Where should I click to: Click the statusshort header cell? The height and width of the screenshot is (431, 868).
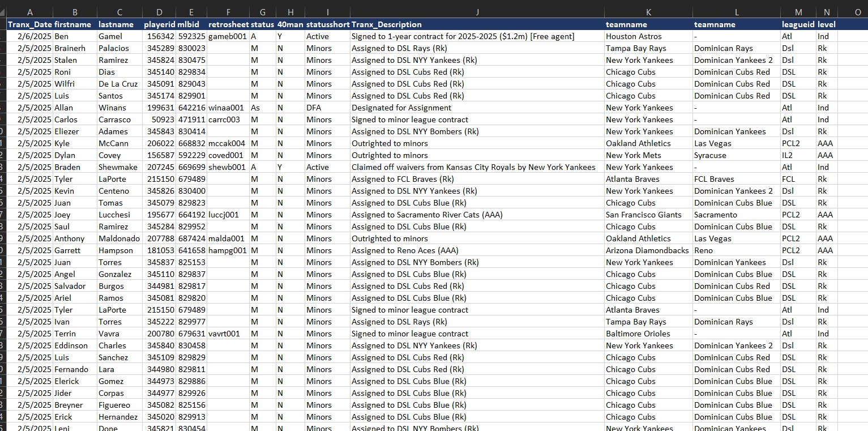327,24
